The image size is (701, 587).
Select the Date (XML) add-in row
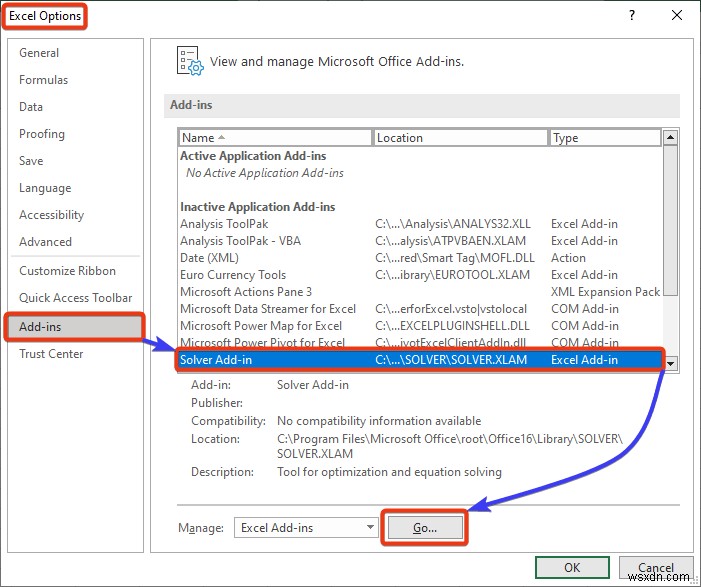[x=420, y=258]
